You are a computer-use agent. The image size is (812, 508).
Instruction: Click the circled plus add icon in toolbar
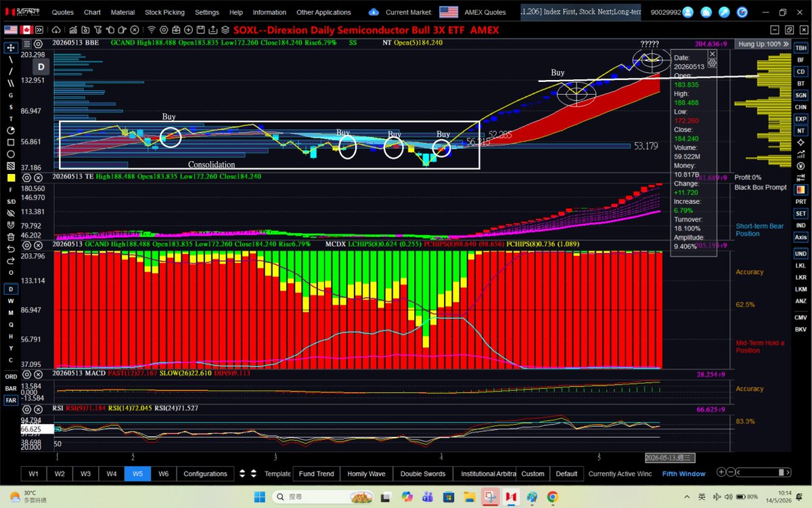pos(187,30)
